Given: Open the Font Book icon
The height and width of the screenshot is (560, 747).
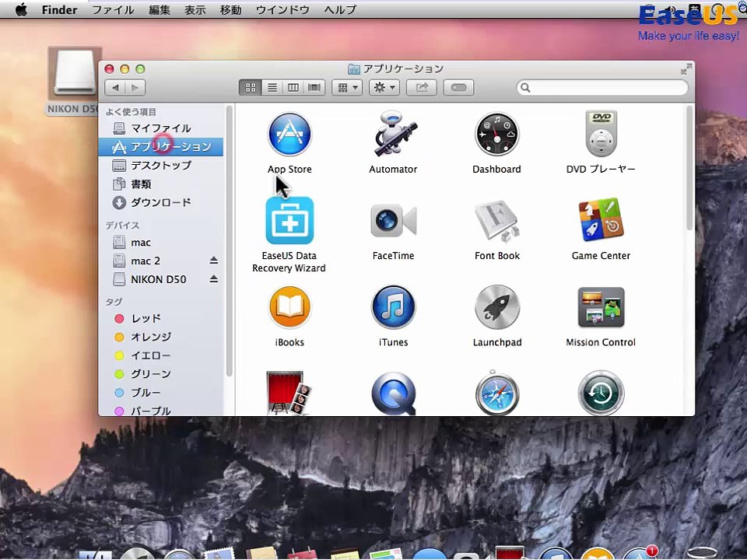Looking at the screenshot, I should tap(497, 220).
